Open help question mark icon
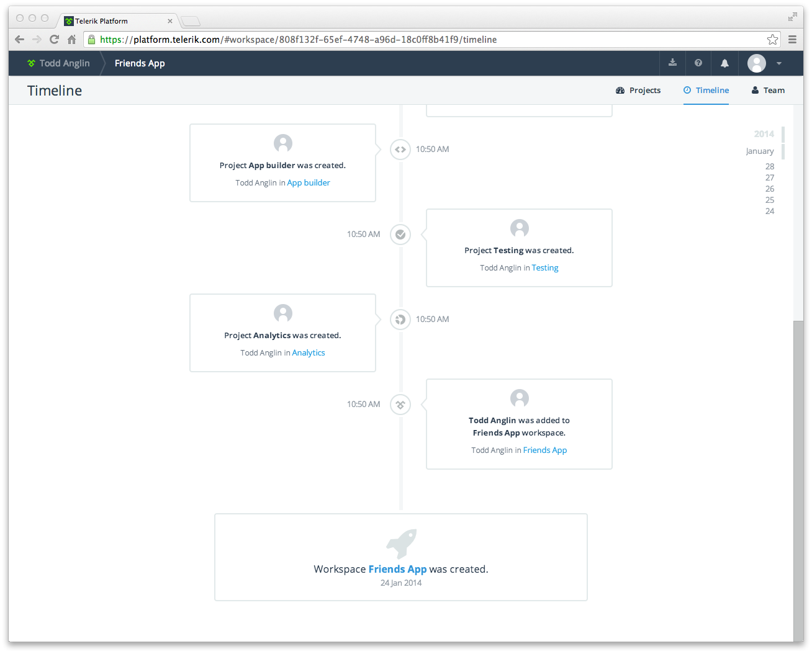The width and height of the screenshot is (812, 654). coord(698,63)
